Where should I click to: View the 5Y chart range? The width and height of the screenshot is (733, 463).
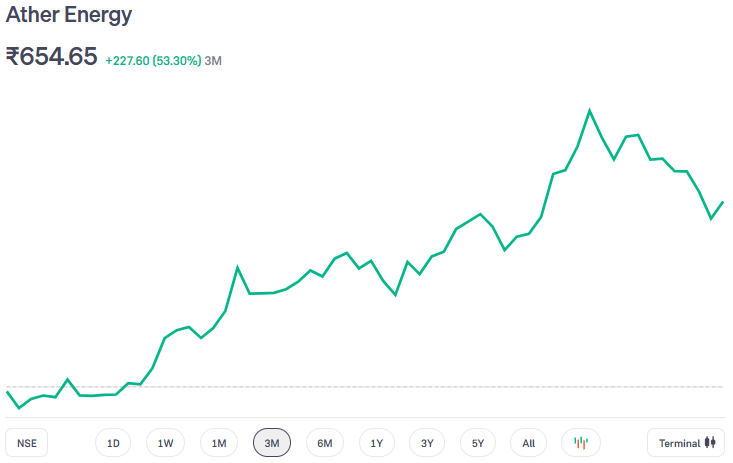478,443
